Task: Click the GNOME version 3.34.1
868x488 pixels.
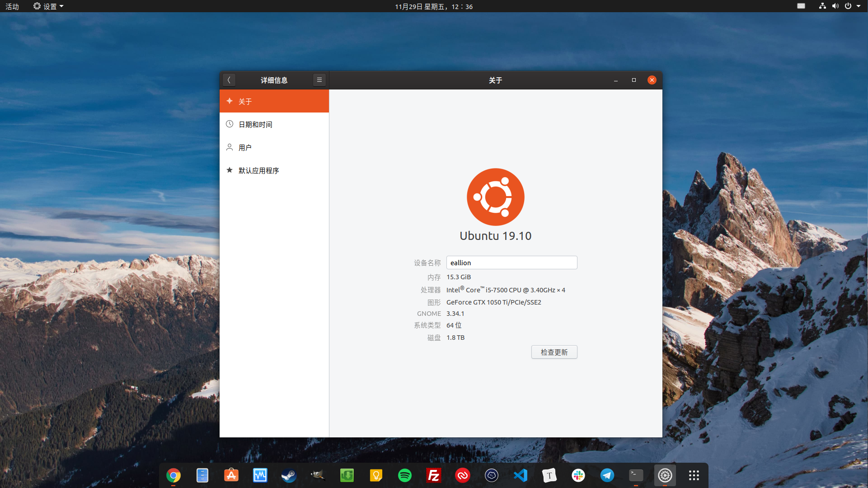Action: (455, 314)
